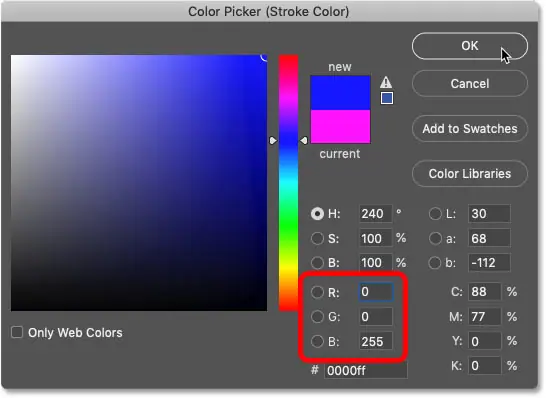
Task: Click the H field showing 240
Action: pos(375,213)
